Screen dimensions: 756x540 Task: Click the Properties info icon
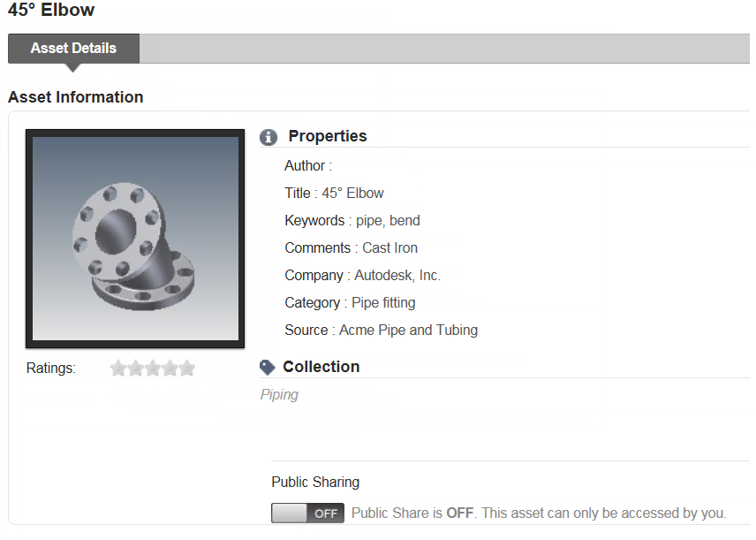coord(268,137)
